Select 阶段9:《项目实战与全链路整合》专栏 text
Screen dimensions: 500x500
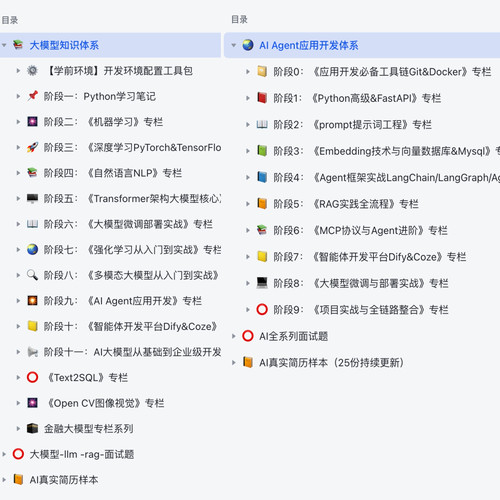click(361, 310)
